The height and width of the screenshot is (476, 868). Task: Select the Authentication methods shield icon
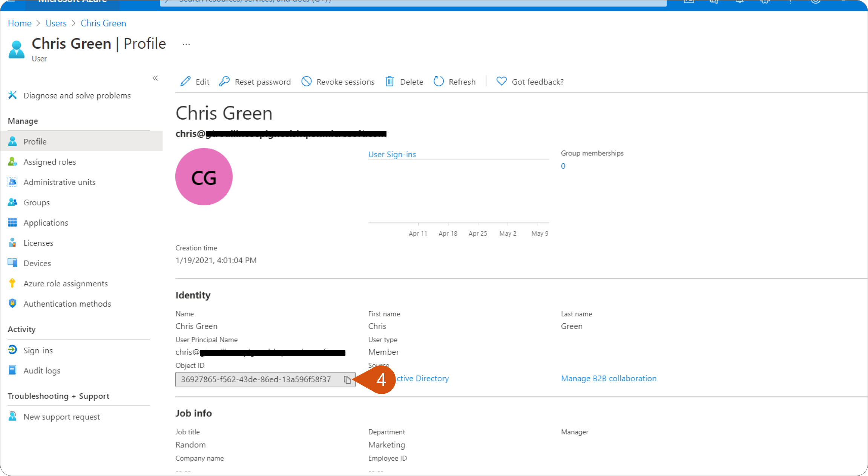click(12, 303)
